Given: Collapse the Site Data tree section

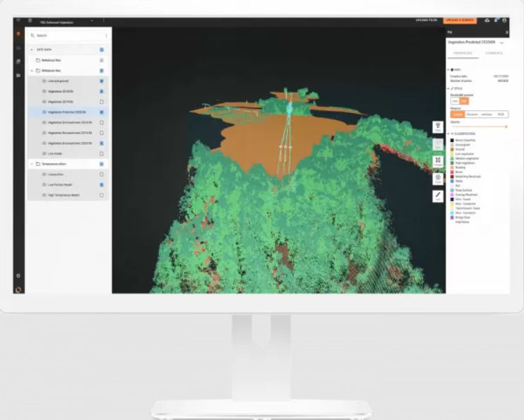Looking at the screenshot, I should point(31,50).
